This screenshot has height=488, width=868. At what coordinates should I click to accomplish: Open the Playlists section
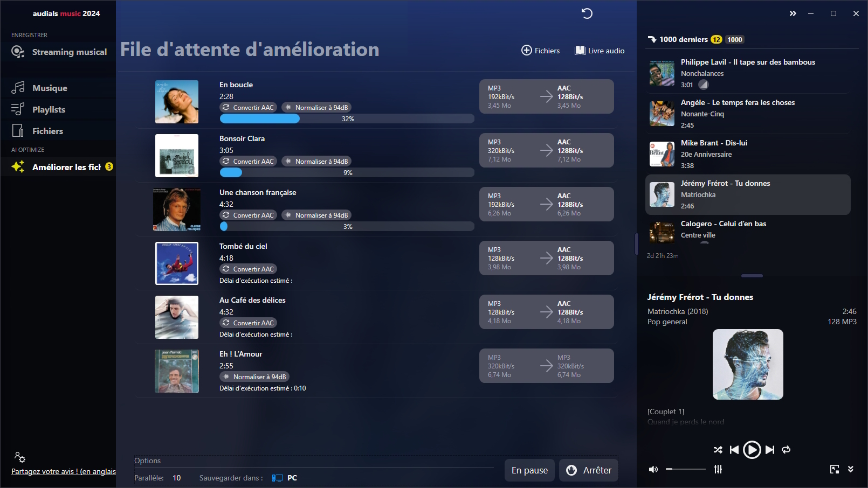click(58, 109)
